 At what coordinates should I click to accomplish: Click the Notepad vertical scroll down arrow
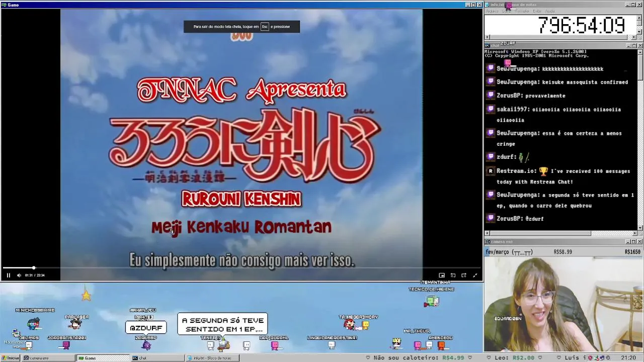[x=639, y=32]
